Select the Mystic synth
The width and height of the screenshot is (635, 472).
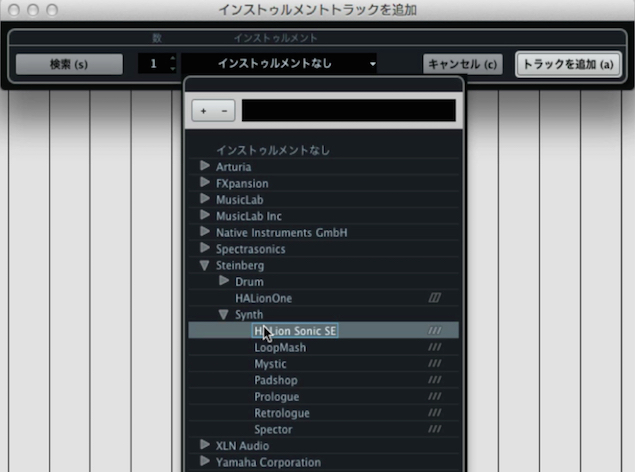pyautogui.click(x=270, y=364)
